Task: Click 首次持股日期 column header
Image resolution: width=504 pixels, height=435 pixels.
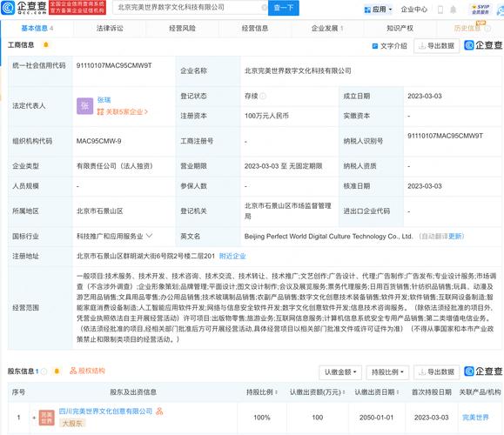Action: click(432, 392)
